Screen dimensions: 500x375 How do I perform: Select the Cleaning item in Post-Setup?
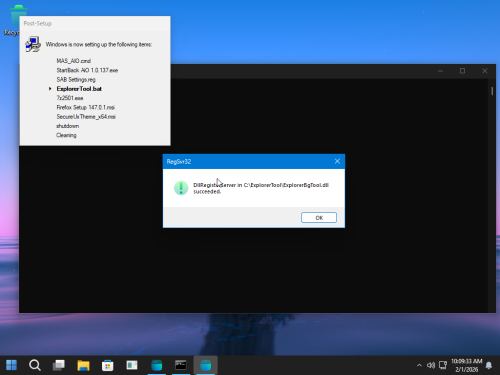[x=66, y=135]
